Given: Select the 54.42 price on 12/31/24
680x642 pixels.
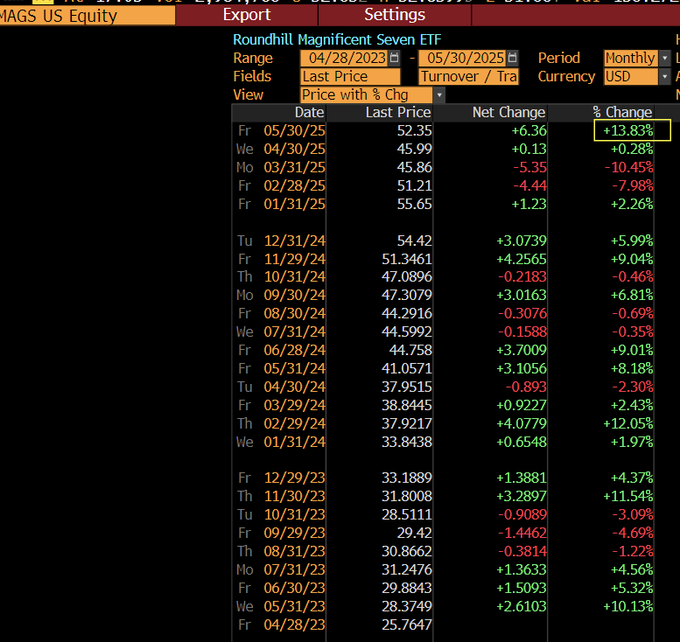Looking at the screenshot, I should pyautogui.click(x=414, y=241).
